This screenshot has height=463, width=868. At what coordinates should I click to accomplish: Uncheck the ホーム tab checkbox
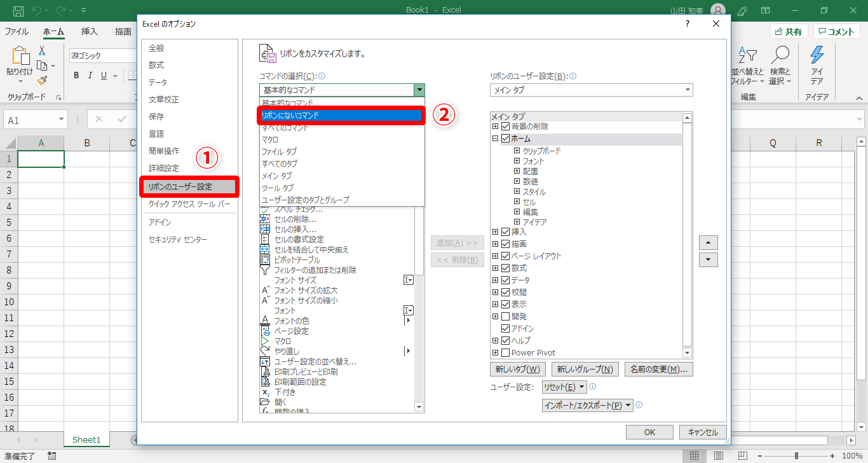coord(506,139)
